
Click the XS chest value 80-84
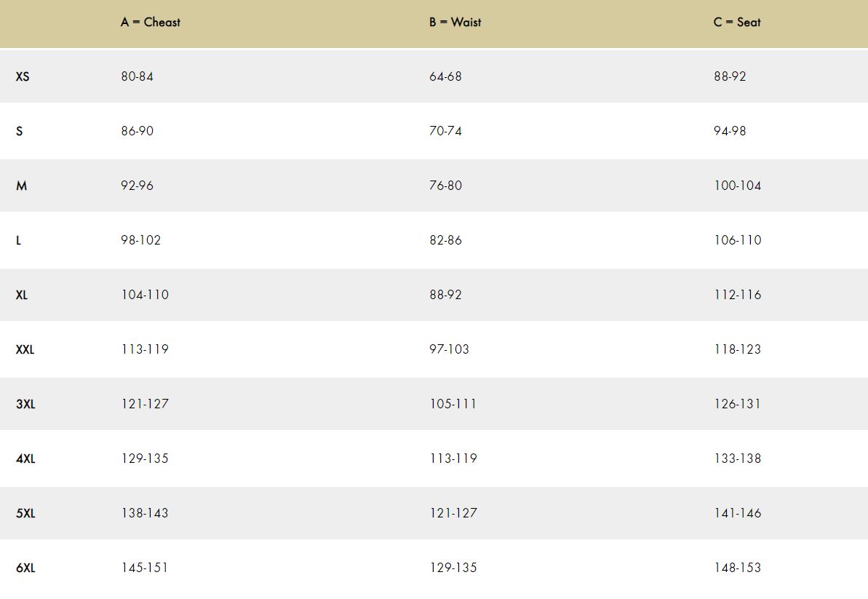137,76
